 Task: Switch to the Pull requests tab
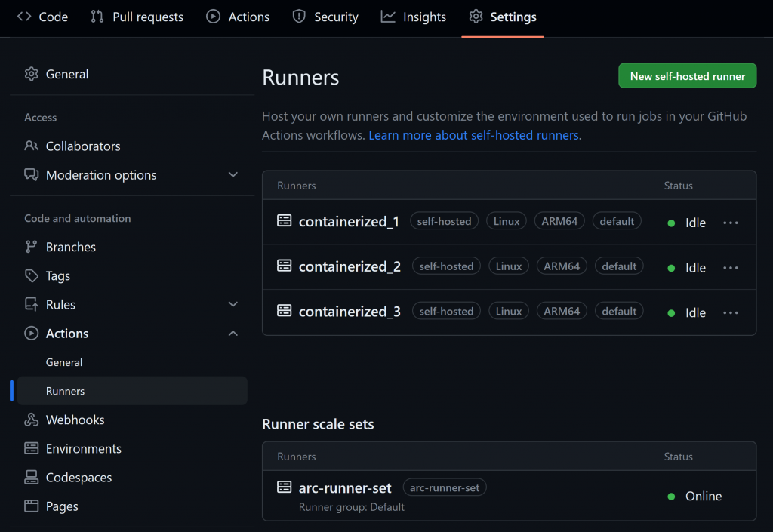137,17
